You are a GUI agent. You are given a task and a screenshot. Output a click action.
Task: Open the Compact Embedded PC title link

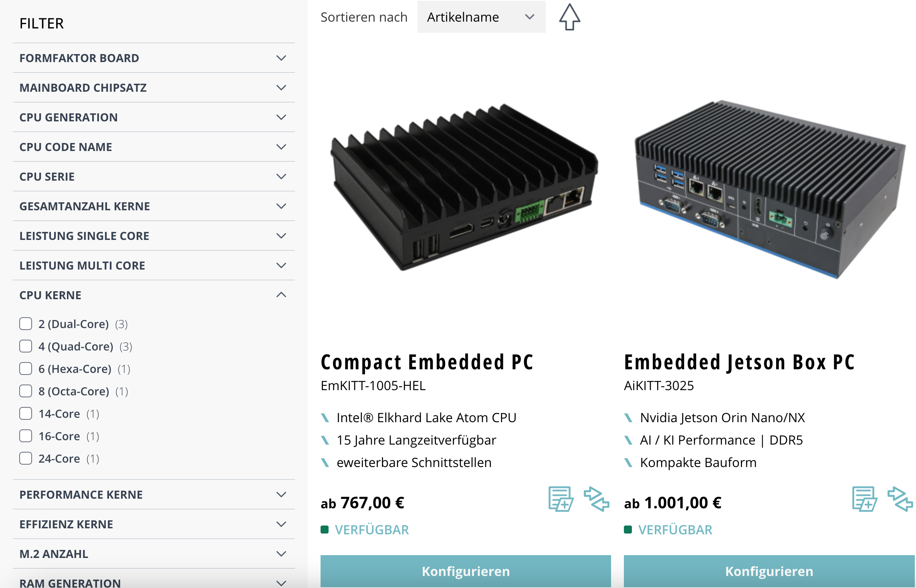click(x=427, y=362)
